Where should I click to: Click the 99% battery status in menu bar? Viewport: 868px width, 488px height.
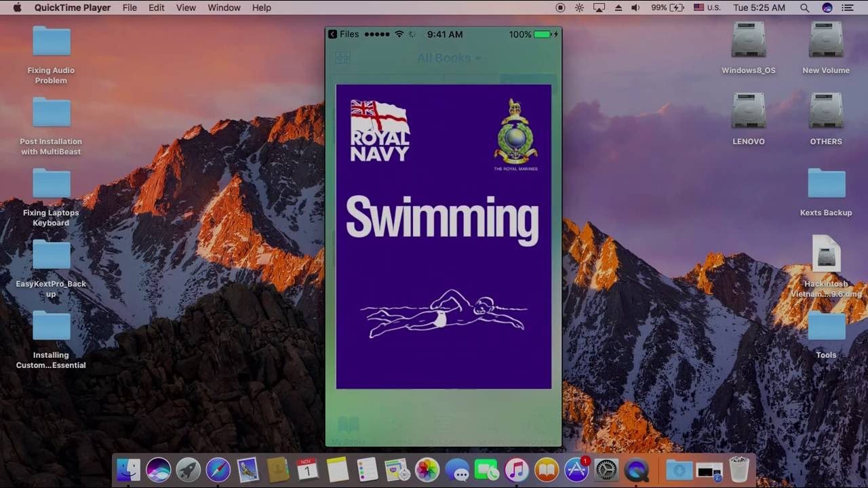[x=667, y=7]
